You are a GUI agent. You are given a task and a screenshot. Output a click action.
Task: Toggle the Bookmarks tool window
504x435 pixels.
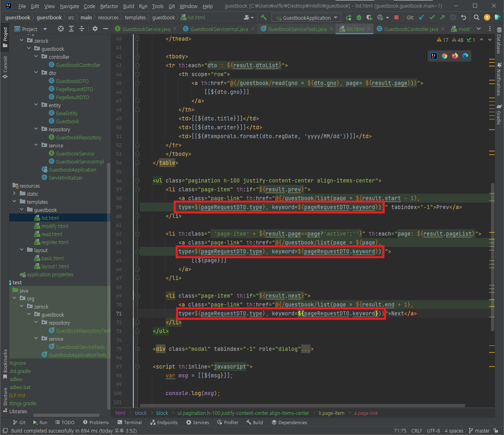5,364
